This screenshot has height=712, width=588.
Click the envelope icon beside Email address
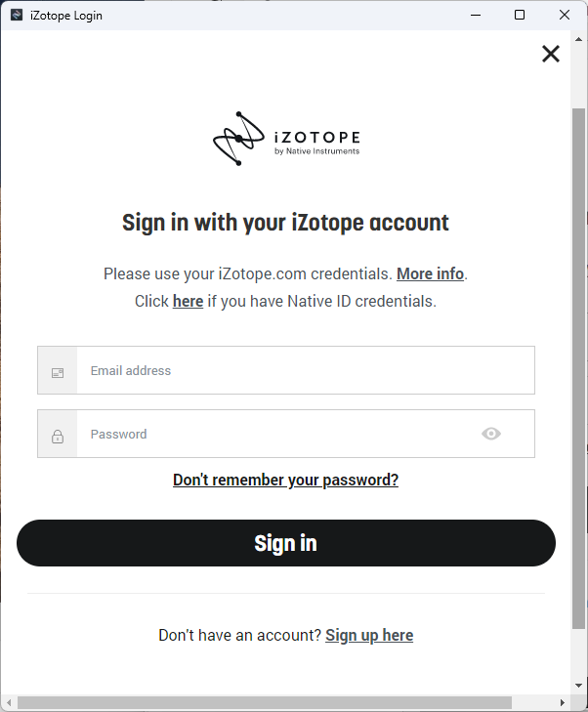(58, 371)
